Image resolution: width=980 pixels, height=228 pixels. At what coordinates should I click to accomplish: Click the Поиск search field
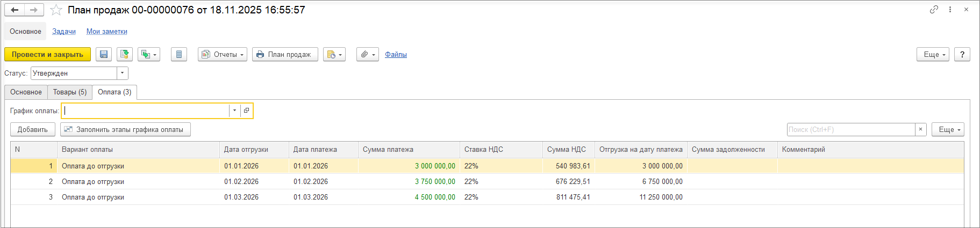[850, 129]
